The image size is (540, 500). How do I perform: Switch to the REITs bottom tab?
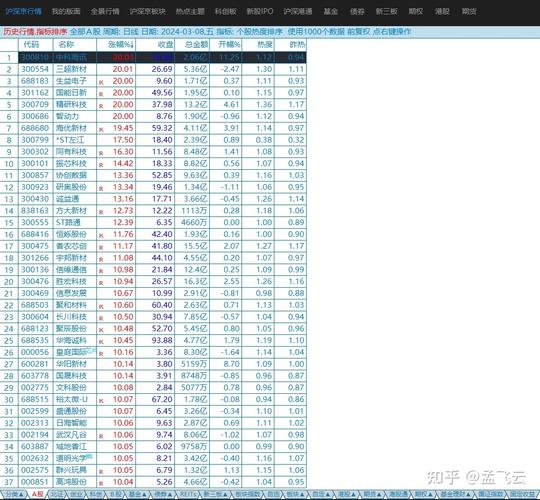coord(188,494)
